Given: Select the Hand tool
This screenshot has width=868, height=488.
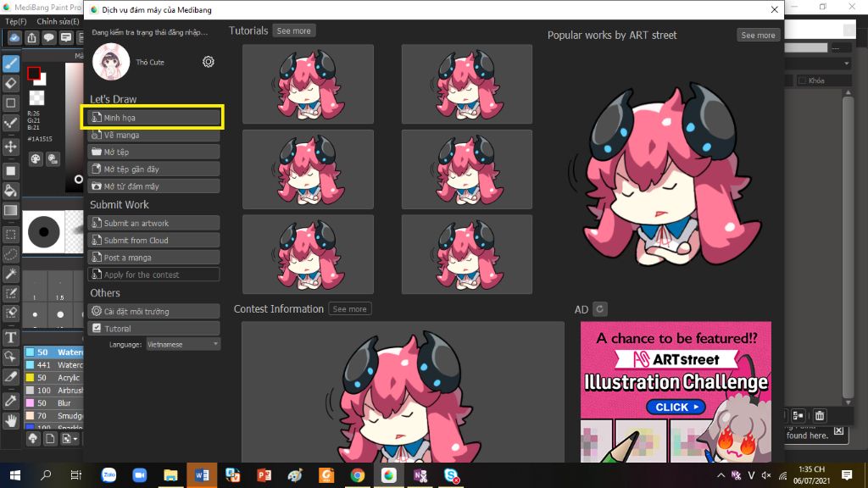Looking at the screenshot, I should coord(10,421).
